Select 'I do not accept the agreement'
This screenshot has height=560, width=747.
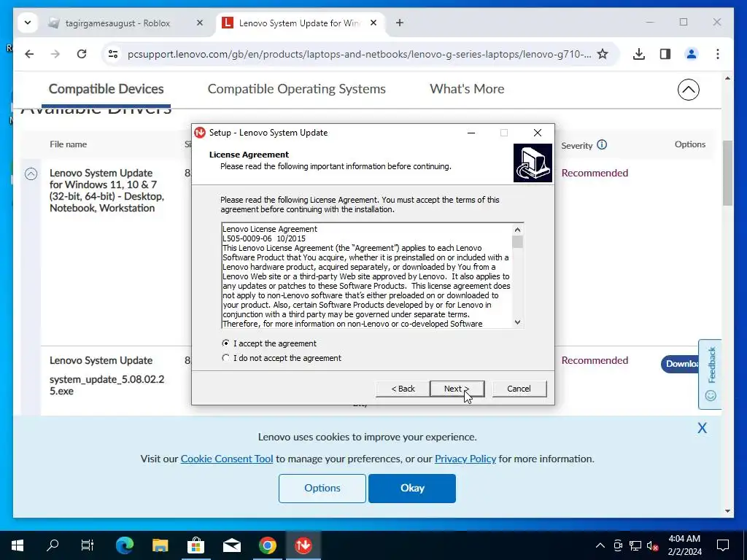[x=282, y=358]
